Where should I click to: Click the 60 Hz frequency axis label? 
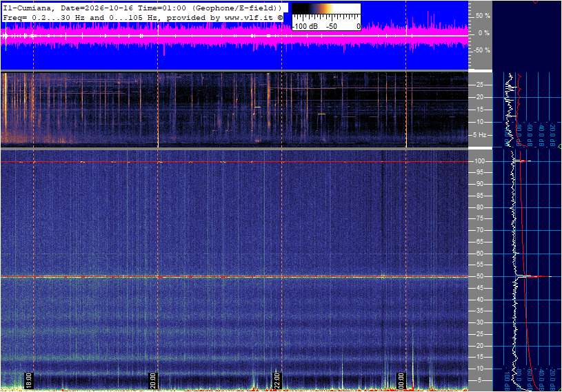pyautogui.click(x=479, y=254)
